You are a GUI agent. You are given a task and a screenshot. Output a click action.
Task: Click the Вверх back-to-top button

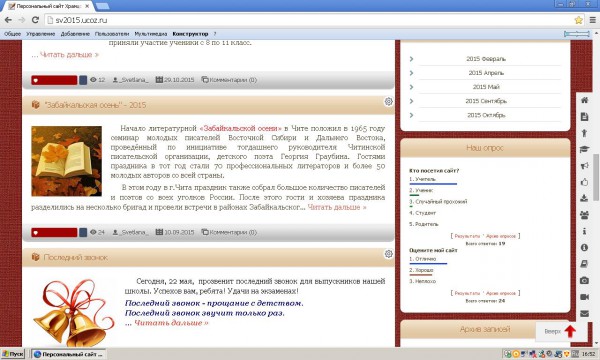(x=561, y=331)
